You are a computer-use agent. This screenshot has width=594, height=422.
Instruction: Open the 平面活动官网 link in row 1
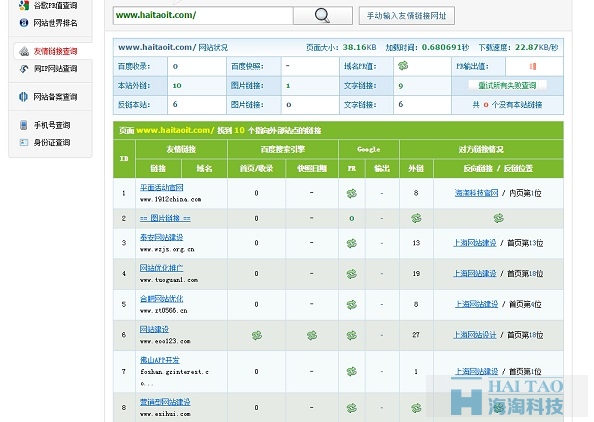click(x=162, y=188)
